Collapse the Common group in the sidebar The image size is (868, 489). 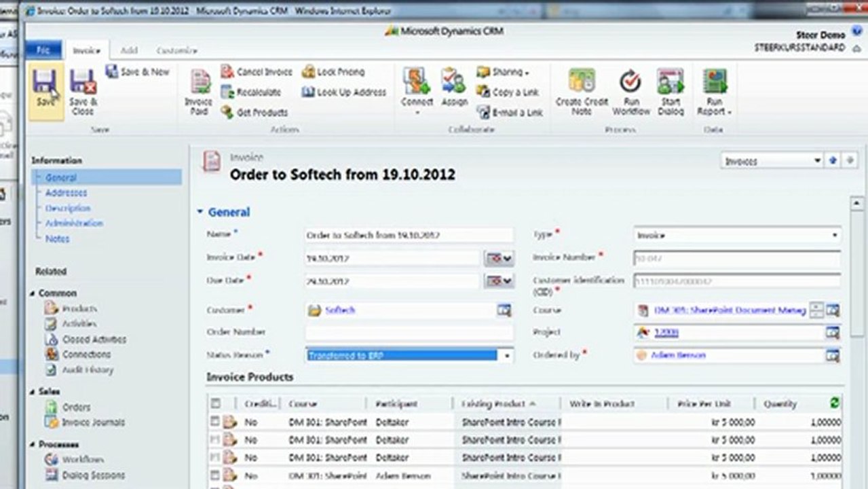pyautogui.click(x=33, y=293)
